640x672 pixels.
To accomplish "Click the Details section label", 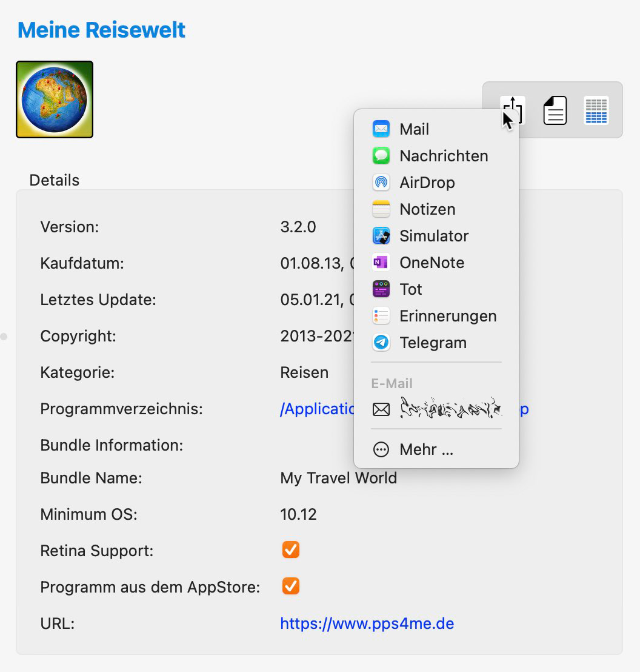I will pyautogui.click(x=55, y=180).
